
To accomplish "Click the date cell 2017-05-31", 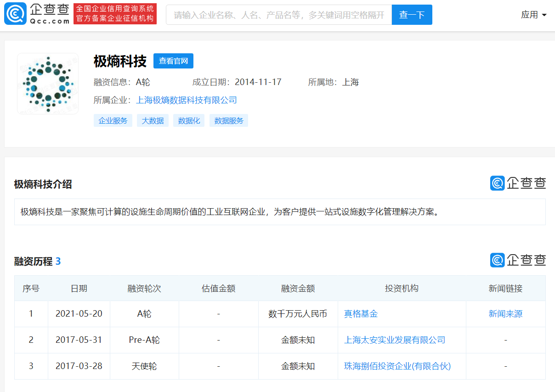I will [79, 340].
